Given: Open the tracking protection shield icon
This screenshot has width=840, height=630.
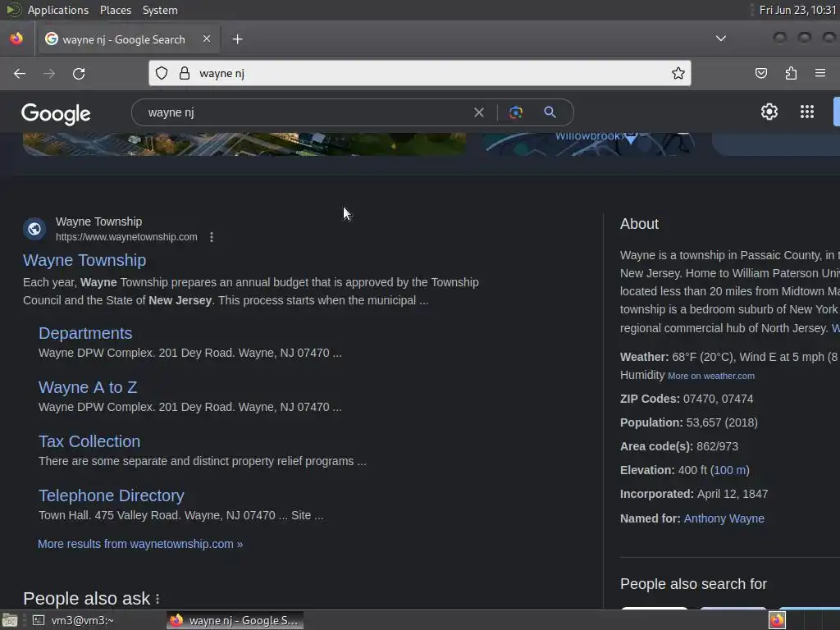Looking at the screenshot, I should (x=162, y=73).
